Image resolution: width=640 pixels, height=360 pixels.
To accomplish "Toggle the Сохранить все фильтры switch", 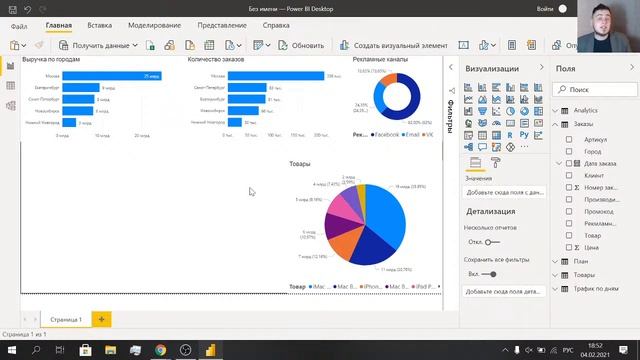I will point(489,274).
